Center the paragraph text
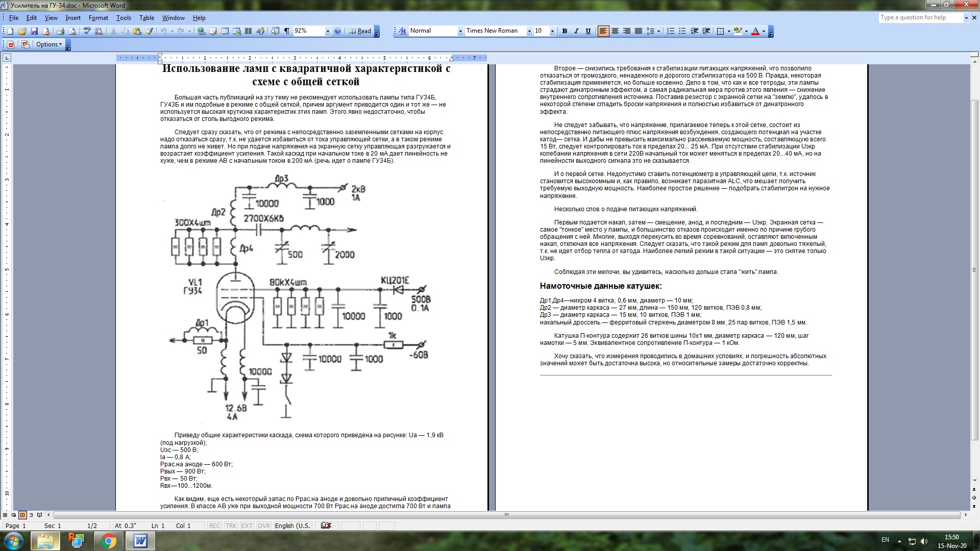Image resolution: width=980 pixels, height=551 pixels. pyautogui.click(x=615, y=31)
